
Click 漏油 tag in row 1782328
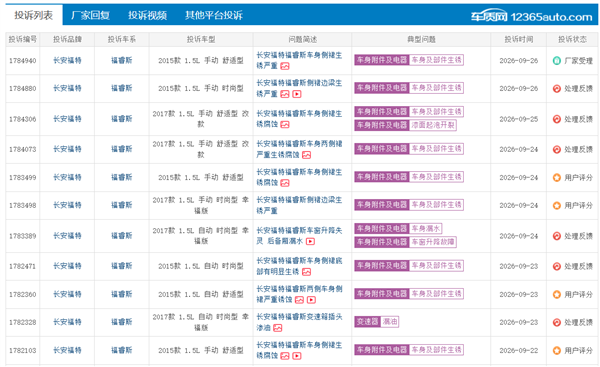pyautogui.click(x=390, y=322)
